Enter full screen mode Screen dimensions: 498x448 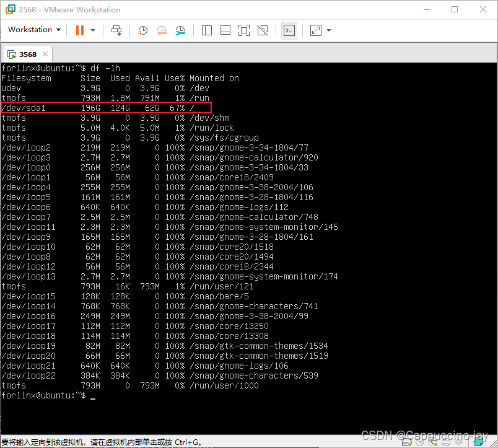tap(243, 30)
